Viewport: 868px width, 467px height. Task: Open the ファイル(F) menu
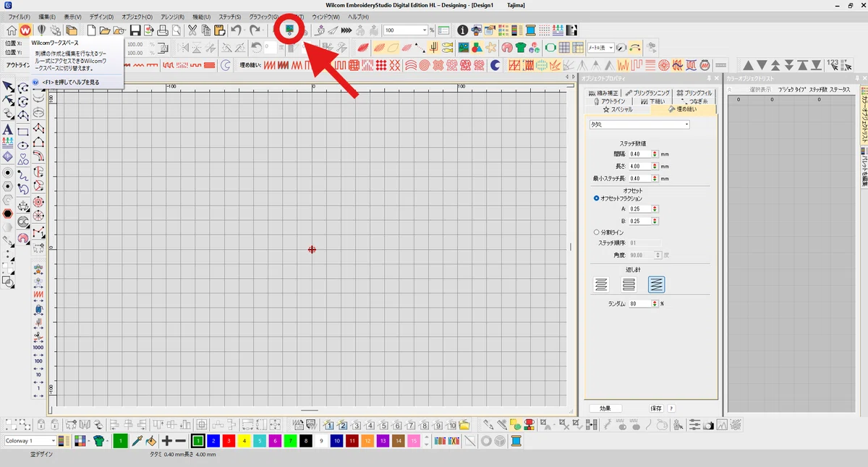coord(19,16)
